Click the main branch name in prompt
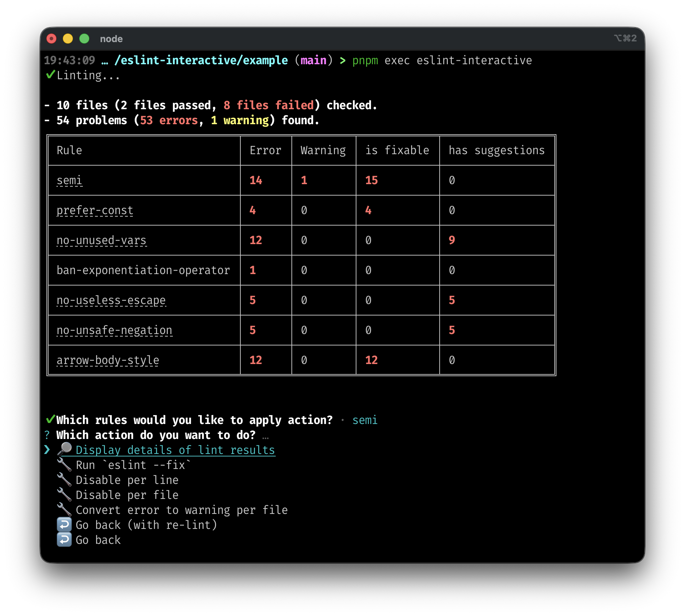685x616 pixels. pos(314,60)
